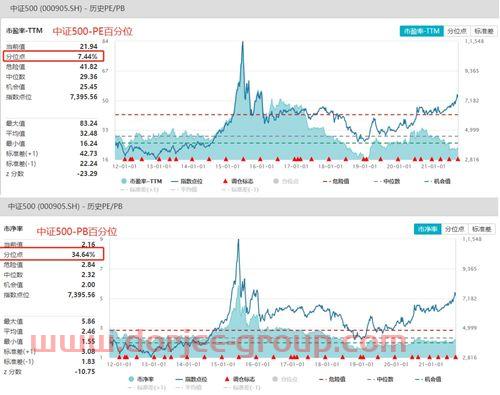Click PB average value 2.46
The image size is (500, 395).
coord(88,331)
